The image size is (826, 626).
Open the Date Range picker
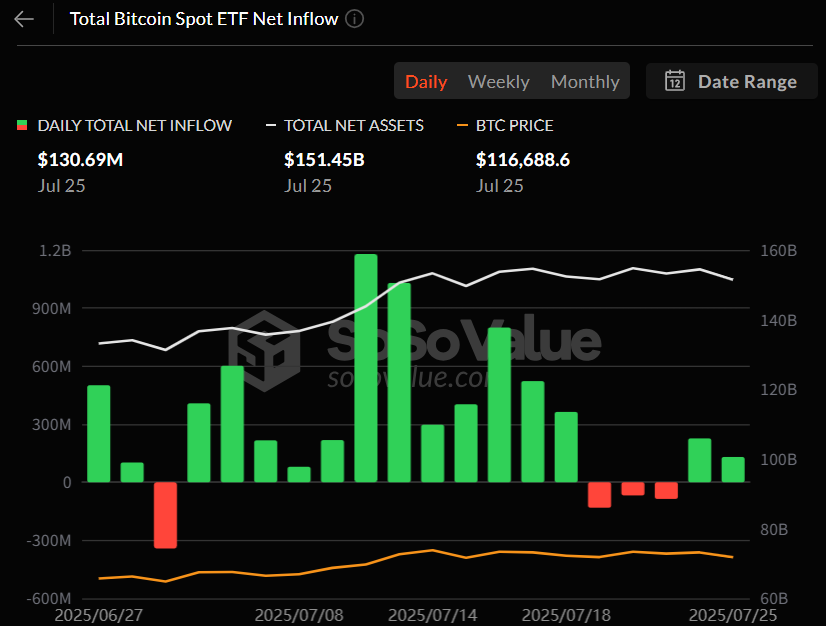[747, 81]
